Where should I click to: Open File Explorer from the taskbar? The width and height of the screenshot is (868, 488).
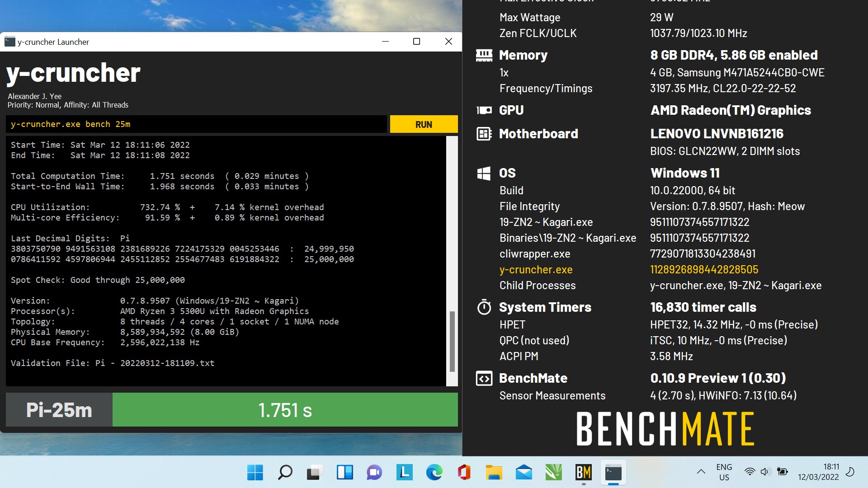494,473
